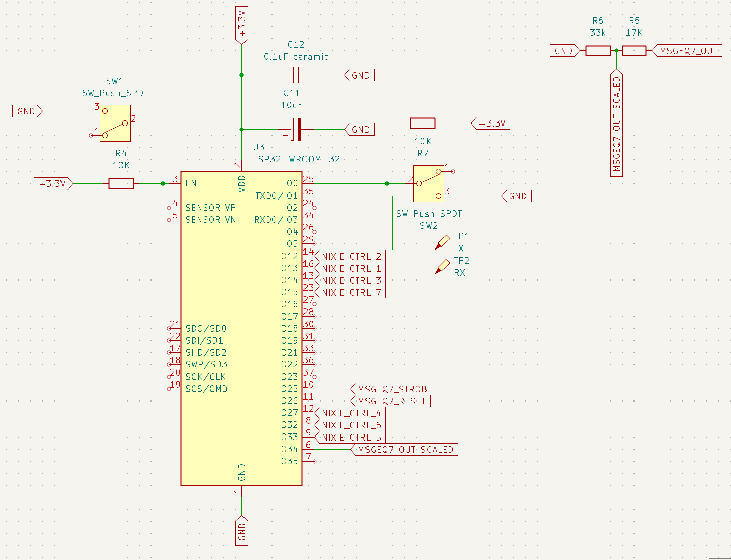
Task: Click the SW1 reference label
Action: coord(115,81)
